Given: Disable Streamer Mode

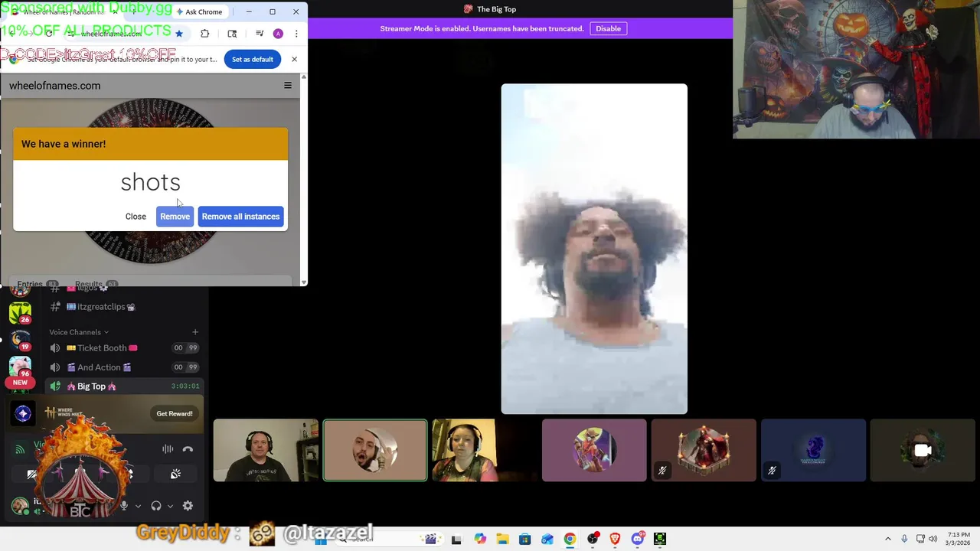Looking at the screenshot, I should pyautogui.click(x=608, y=28).
